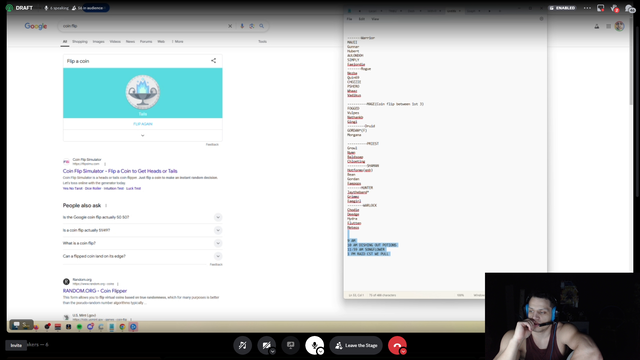Click the FLIP AGAIN button
Viewport: 640px width, 360px height.
142,124
